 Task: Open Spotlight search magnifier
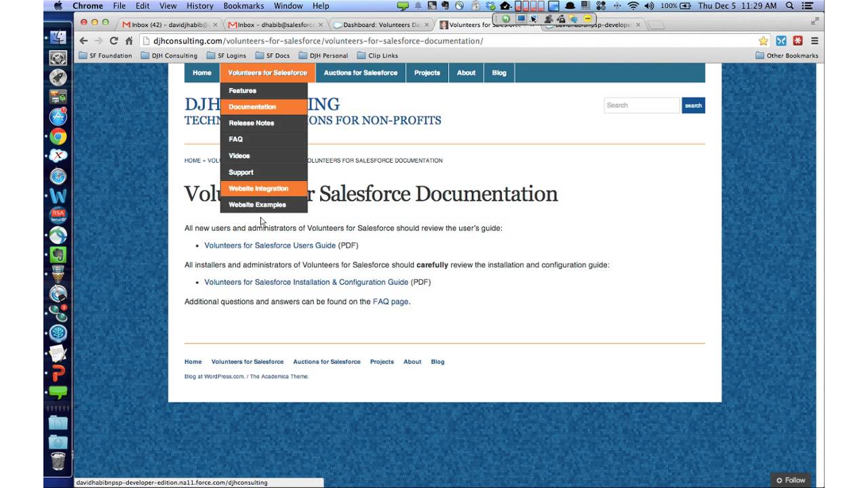tap(790, 5)
